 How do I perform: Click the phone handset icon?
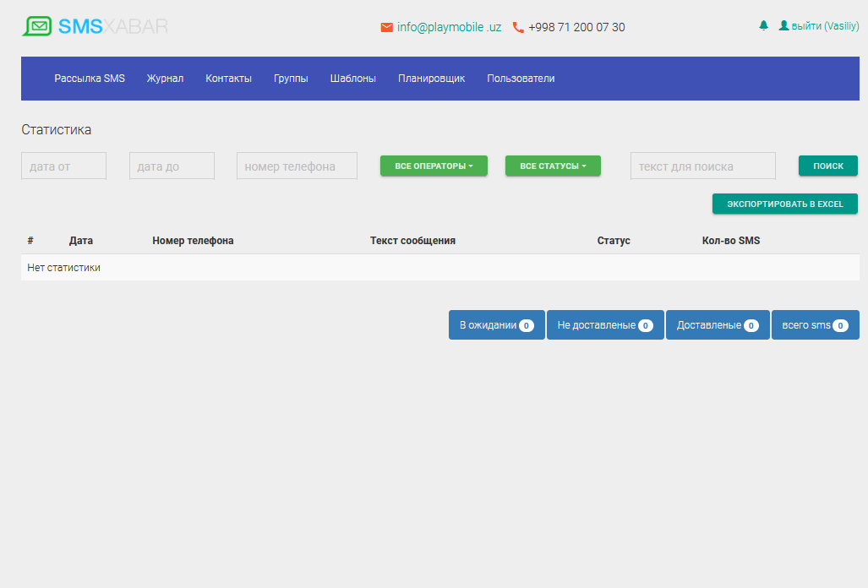pos(518,27)
